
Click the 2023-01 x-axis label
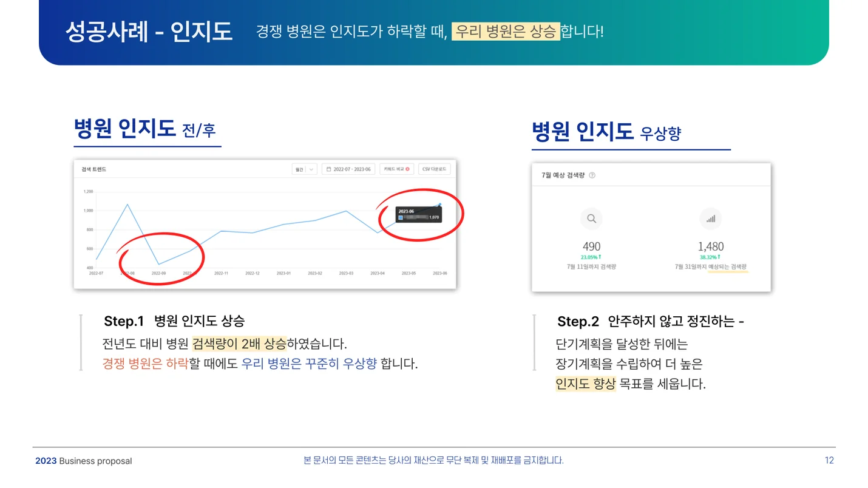tap(283, 274)
